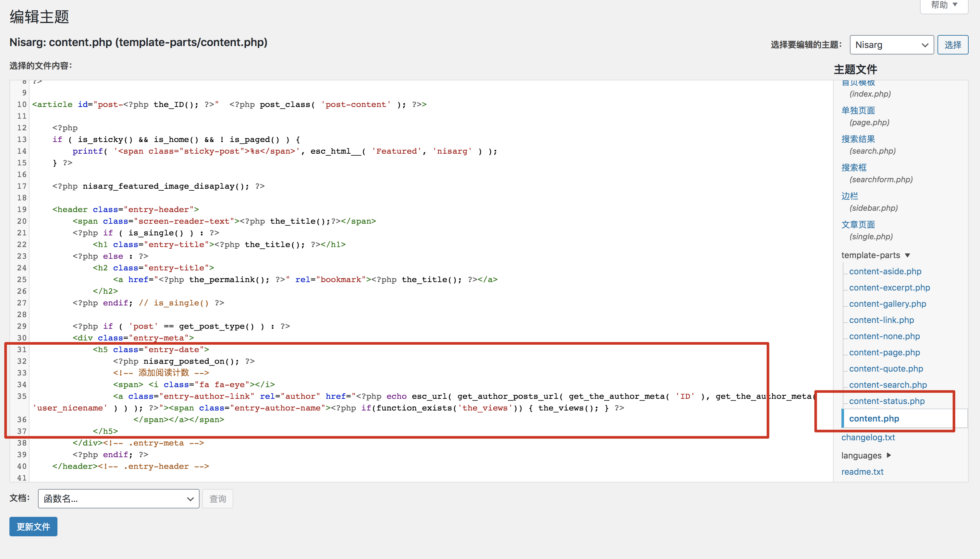Select the currently active content.php file
This screenshot has height=559, width=980.
pos(874,419)
